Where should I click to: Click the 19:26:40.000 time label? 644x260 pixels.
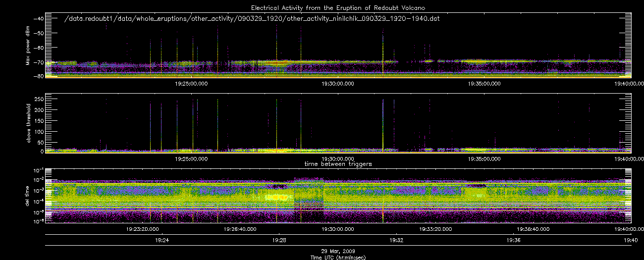coord(240,229)
